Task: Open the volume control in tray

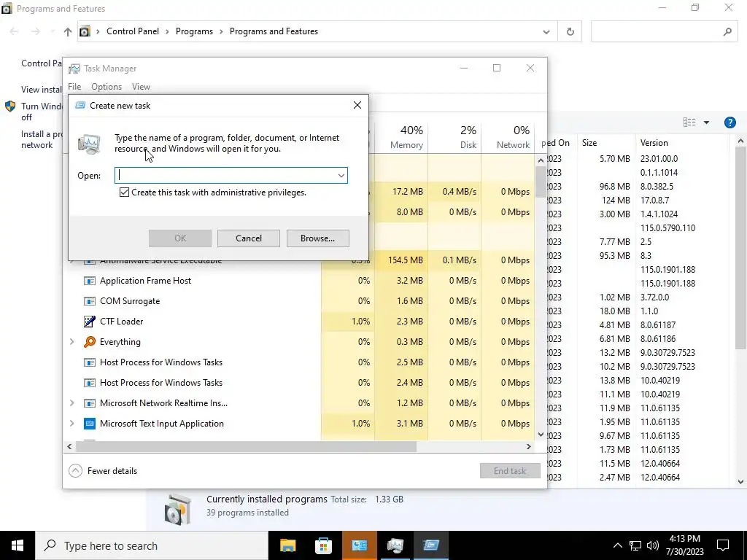Action: pyautogui.click(x=653, y=545)
